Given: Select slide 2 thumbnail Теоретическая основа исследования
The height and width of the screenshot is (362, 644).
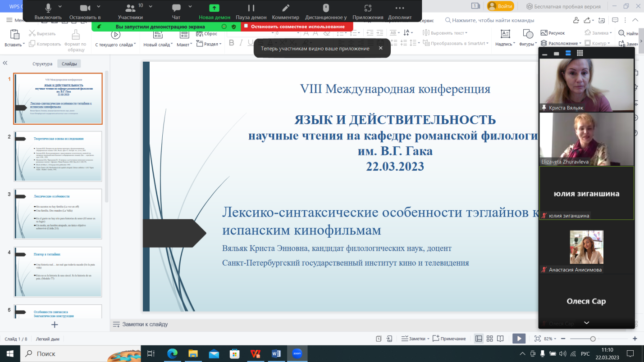Looking at the screenshot, I should (x=58, y=156).
